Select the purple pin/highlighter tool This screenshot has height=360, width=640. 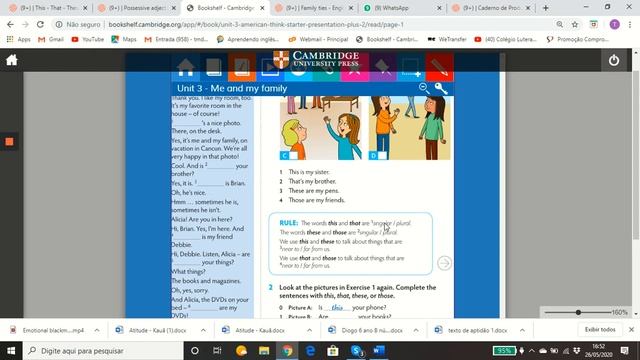coord(383,67)
